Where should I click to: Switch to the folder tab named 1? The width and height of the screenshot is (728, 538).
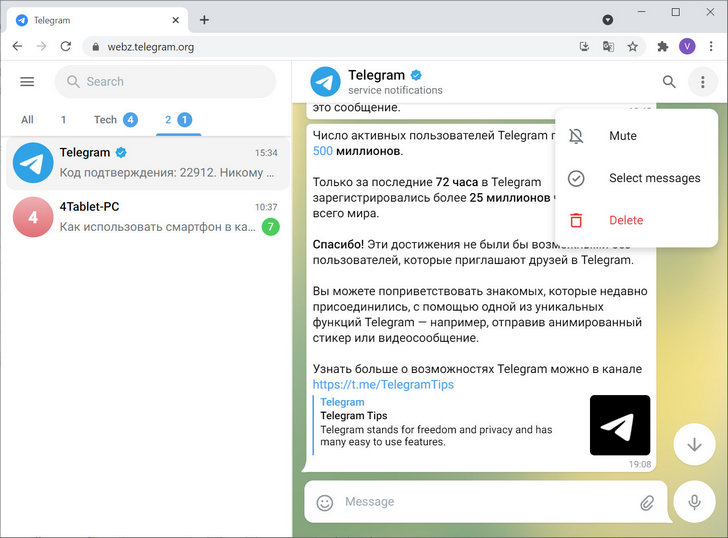(64, 120)
